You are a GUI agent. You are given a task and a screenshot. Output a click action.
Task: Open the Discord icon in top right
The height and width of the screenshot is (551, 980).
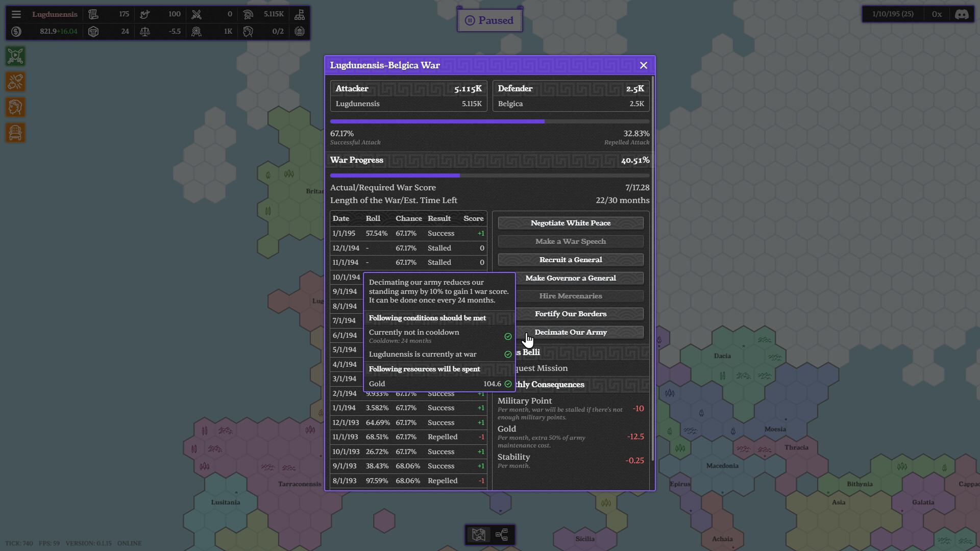tap(962, 14)
